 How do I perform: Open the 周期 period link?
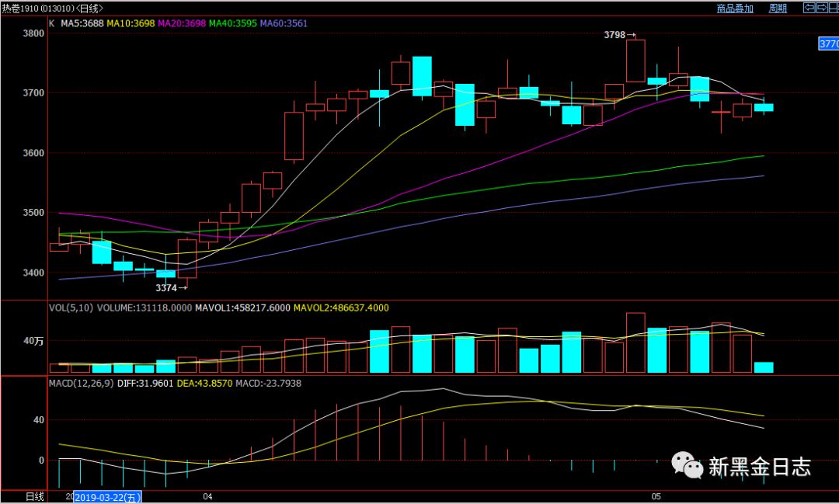pyautogui.click(x=778, y=9)
